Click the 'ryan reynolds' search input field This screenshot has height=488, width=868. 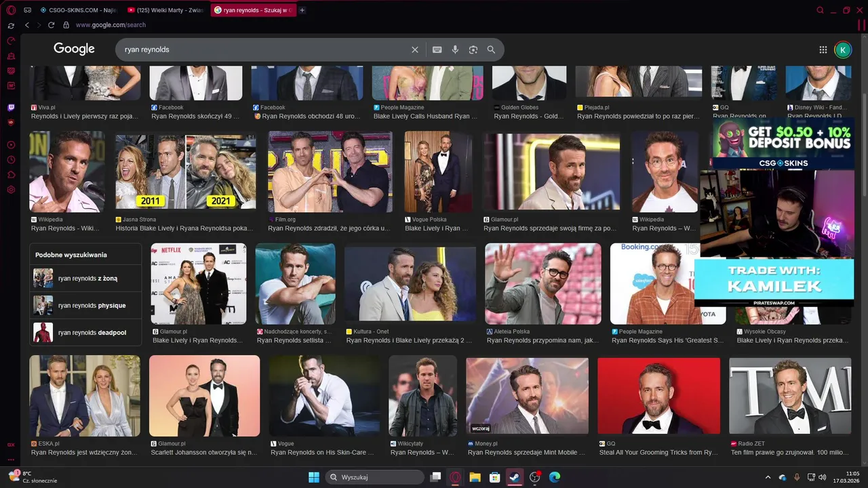click(x=264, y=49)
